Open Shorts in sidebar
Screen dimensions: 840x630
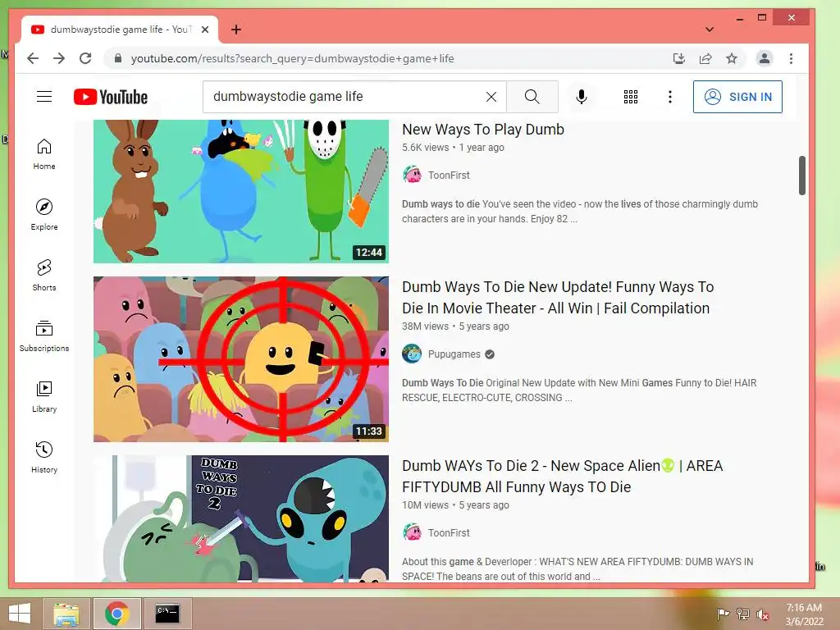[x=44, y=276]
